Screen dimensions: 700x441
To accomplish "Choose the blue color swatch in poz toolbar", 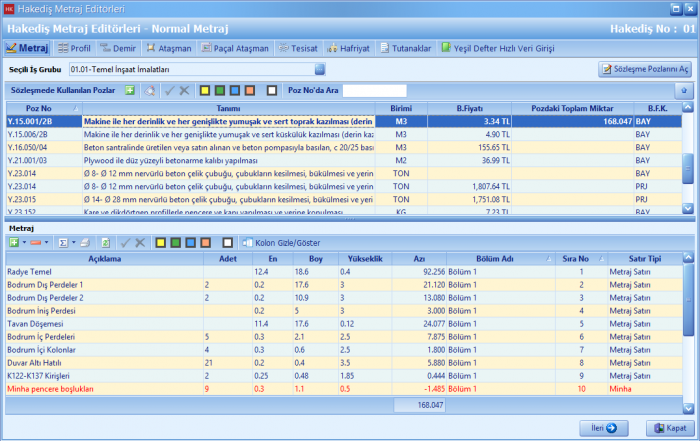I will click(235, 90).
